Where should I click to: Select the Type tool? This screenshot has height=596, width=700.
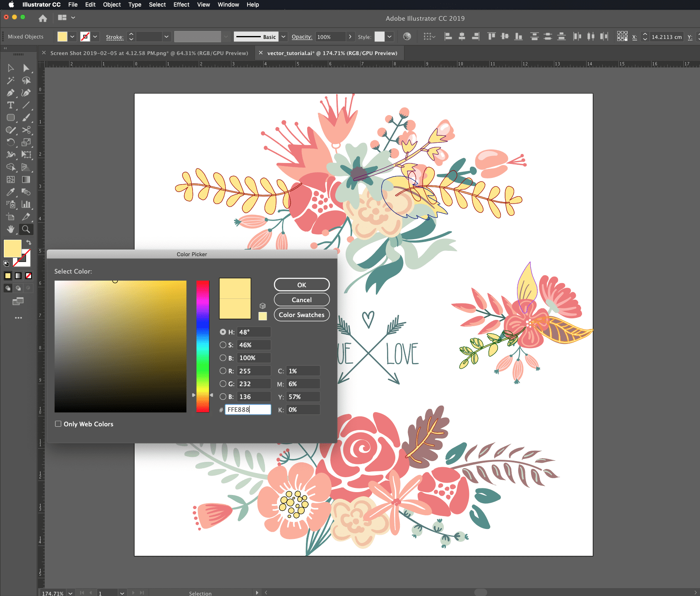pos(11,106)
